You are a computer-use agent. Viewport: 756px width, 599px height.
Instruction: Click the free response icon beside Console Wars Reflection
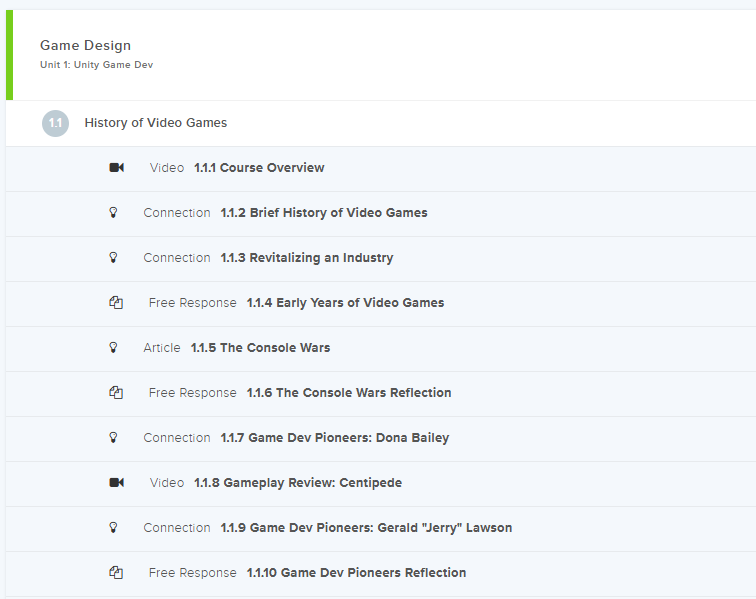(116, 393)
